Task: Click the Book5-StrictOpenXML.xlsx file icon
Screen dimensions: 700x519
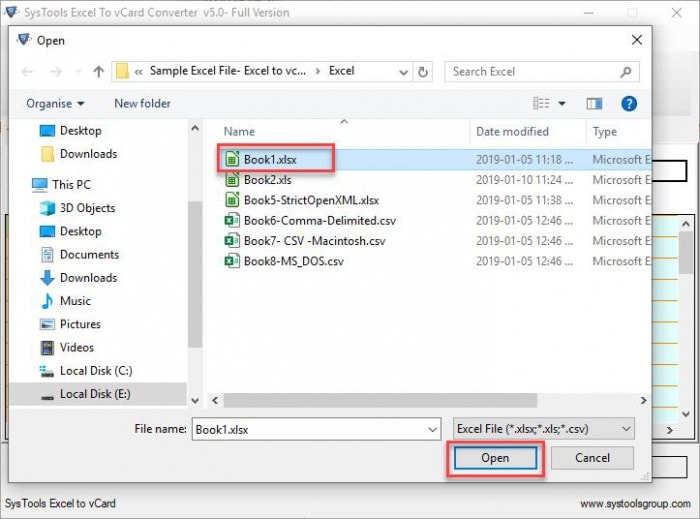Action: tap(232, 200)
